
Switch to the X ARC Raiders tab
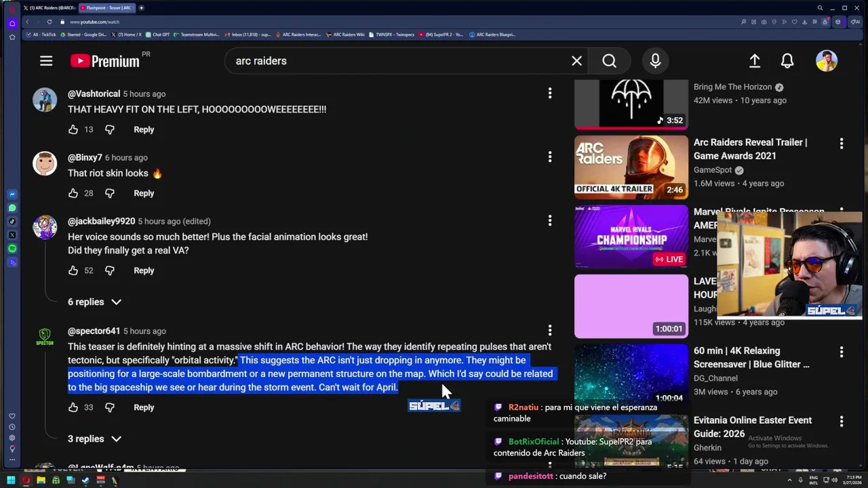pos(50,7)
